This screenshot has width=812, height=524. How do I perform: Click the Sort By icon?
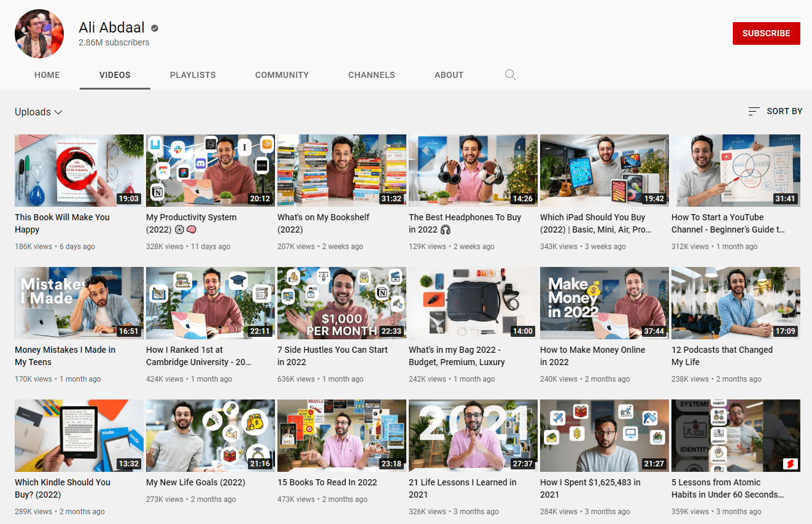coord(754,111)
